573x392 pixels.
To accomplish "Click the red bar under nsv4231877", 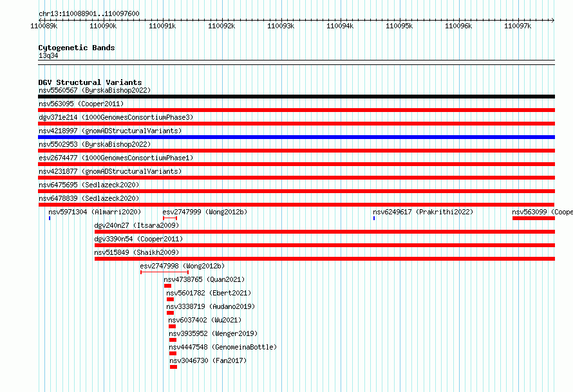I will [296, 178].
